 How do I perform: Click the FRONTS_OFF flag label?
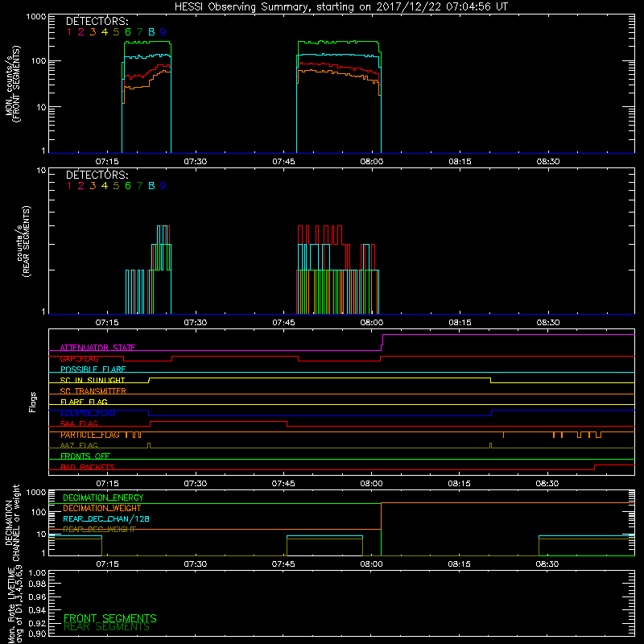coord(85,456)
